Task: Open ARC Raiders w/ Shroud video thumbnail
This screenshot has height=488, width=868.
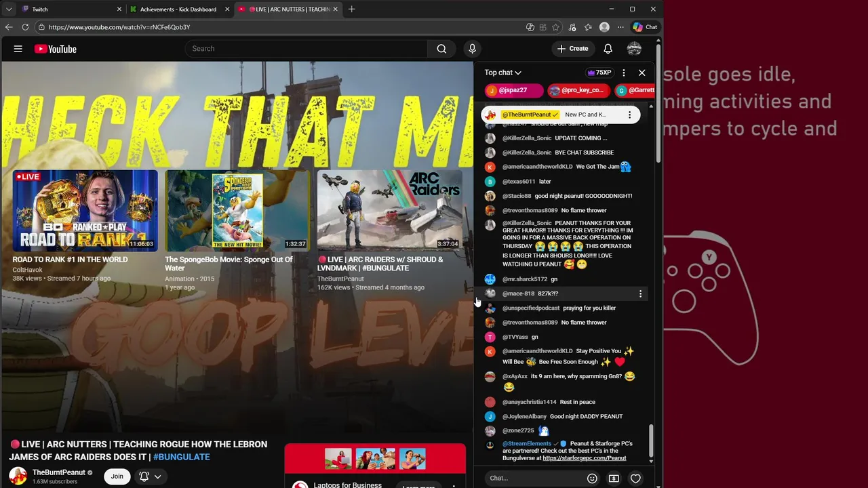Action: 390,210
